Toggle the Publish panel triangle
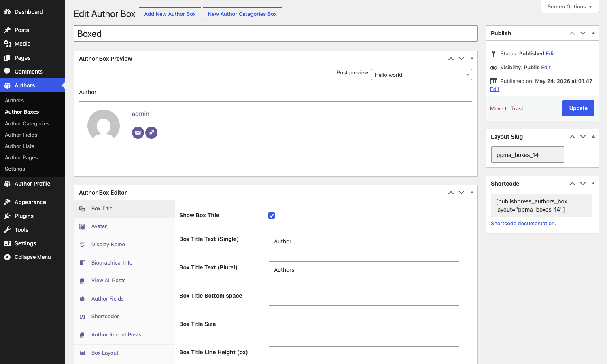 point(593,33)
